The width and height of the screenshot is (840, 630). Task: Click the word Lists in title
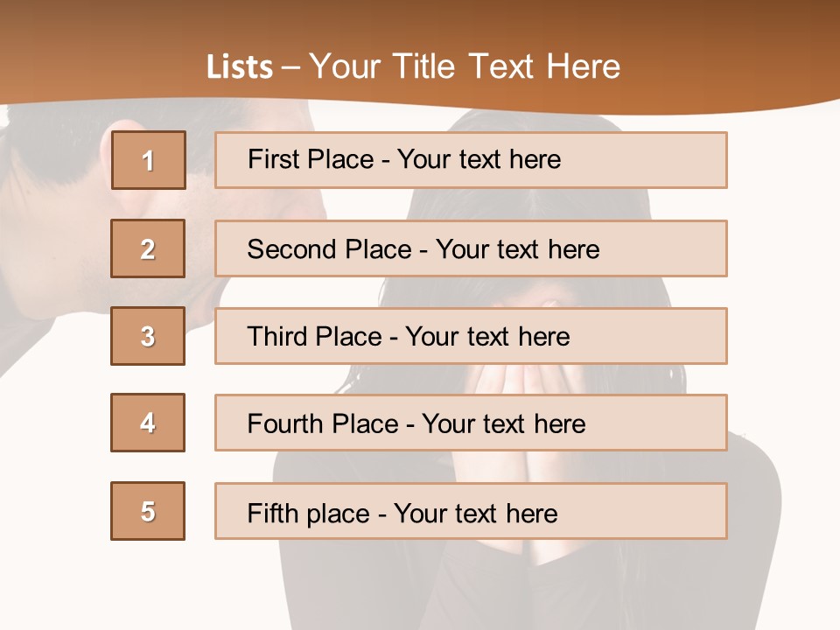(x=240, y=67)
